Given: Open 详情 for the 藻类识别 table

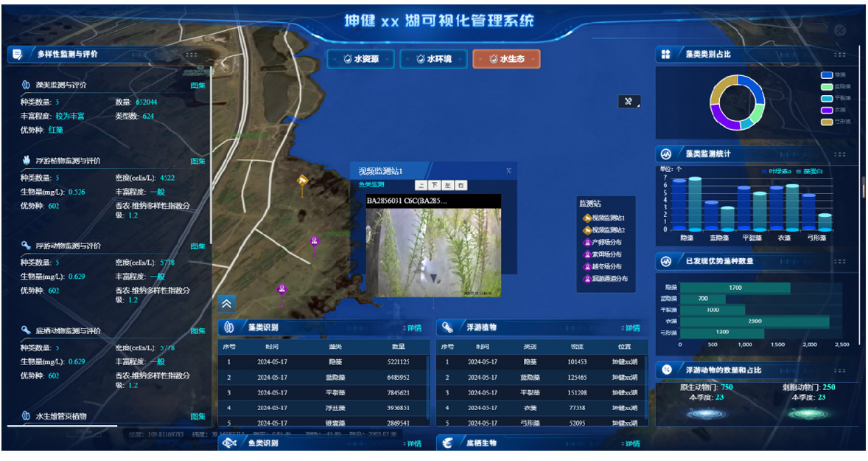Looking at the screenshot, I should pos(413,327).
